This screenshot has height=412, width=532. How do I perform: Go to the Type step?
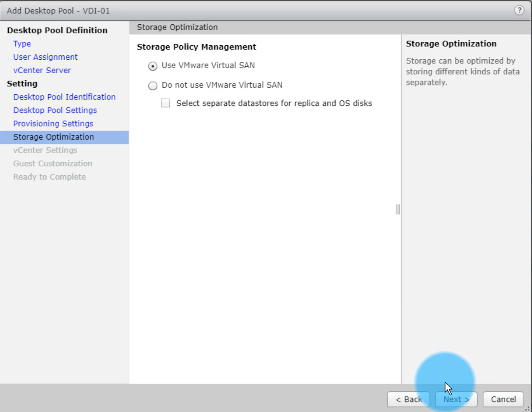[x=22, y=44]
